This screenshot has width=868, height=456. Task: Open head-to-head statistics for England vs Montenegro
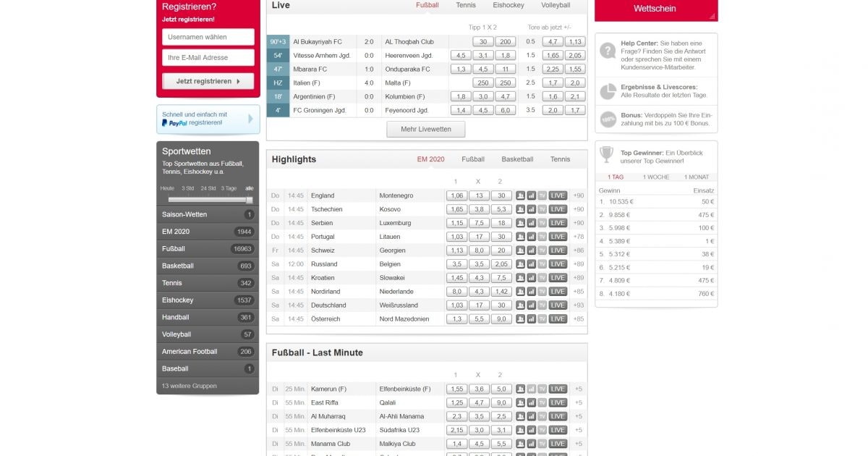click(x=522, y=195)
